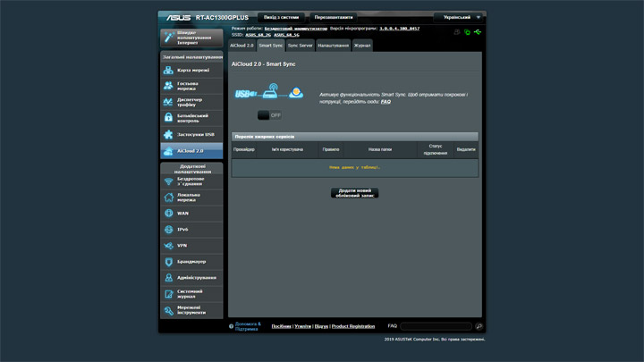Click the ASUS_68_2G SSID link
This screenshot has height=362, width=644.
[258, 35]
